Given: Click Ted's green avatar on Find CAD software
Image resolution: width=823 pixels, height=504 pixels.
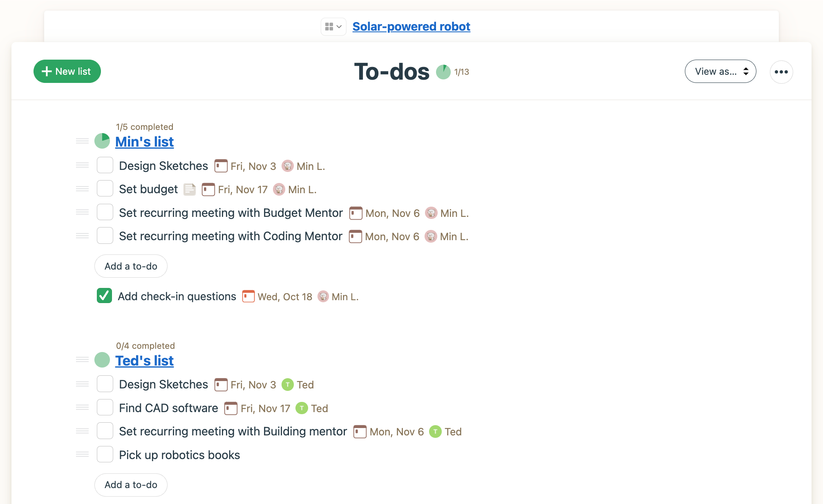Looking at the screenshot, I should tap(302, 408).
